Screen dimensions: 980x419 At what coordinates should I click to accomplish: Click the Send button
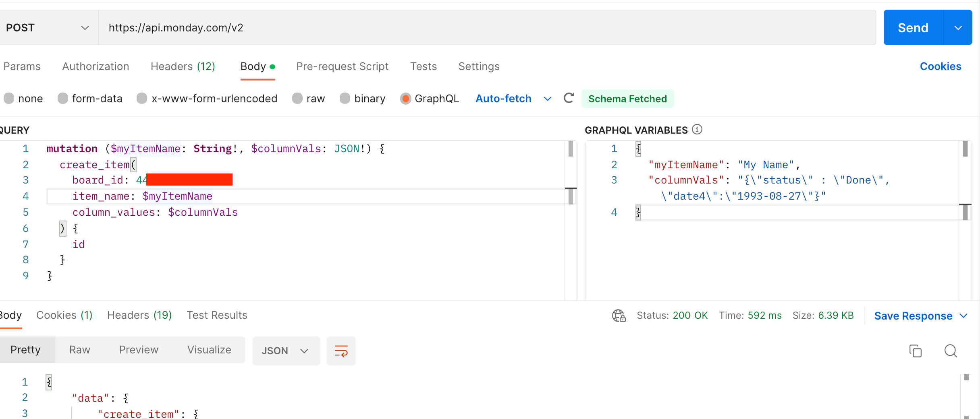coord(913,28)
